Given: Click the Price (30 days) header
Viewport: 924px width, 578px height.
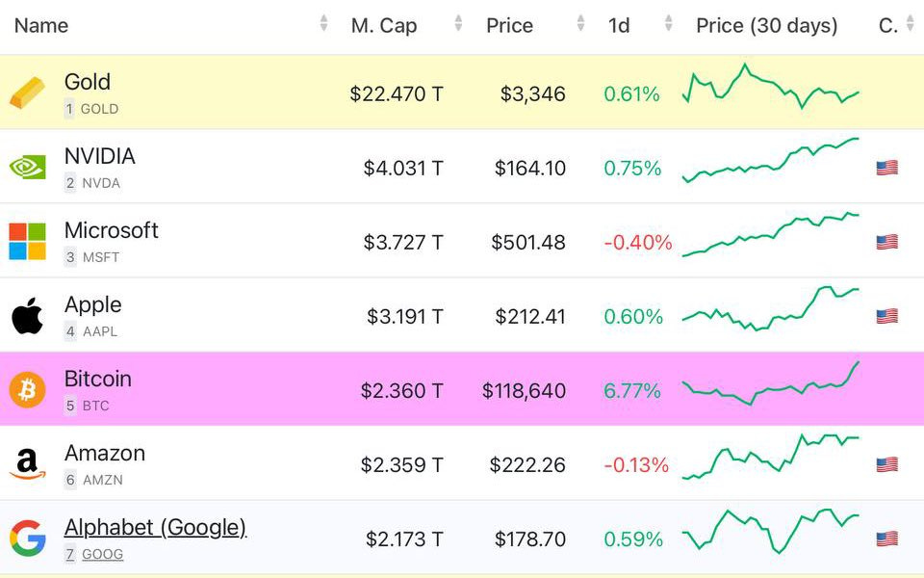Looking at the screenshot, I should [767, 25].
